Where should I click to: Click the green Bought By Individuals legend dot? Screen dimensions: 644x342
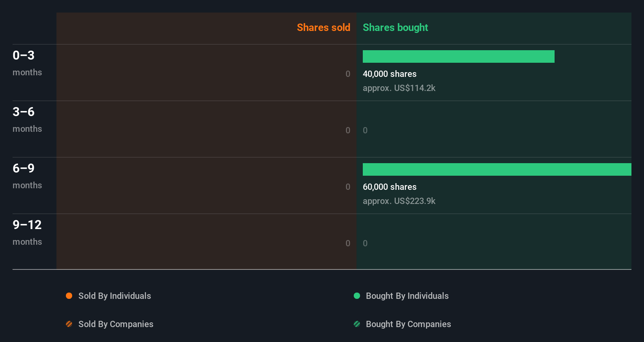[357, 296]
